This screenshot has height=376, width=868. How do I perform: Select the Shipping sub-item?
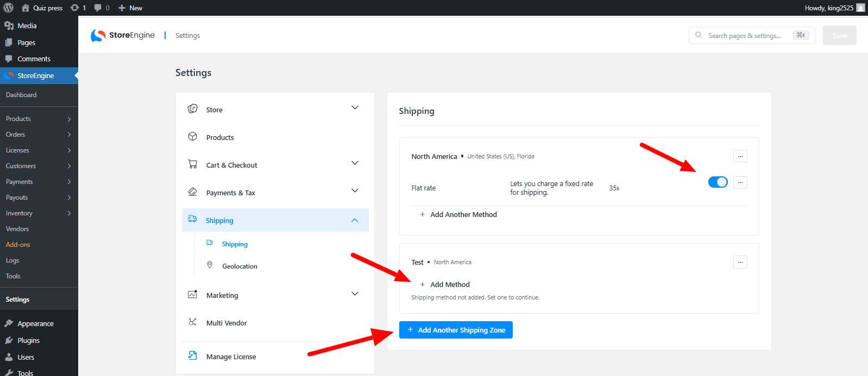[x=235, y=244]
